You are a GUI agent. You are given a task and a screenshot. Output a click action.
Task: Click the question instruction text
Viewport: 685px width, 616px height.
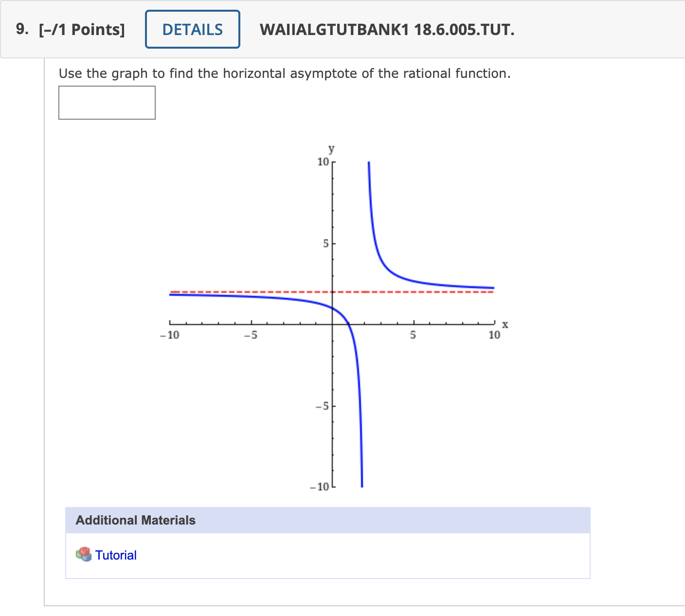coord(284,73)
